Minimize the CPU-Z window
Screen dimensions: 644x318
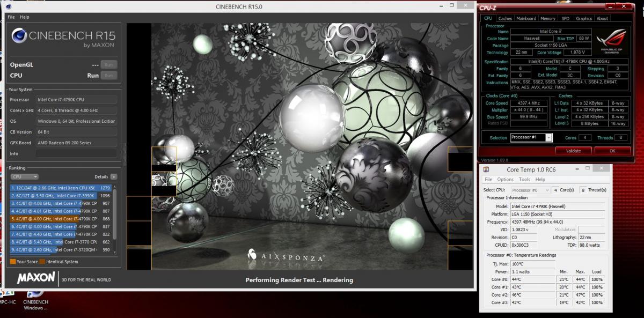coord(611,7)
